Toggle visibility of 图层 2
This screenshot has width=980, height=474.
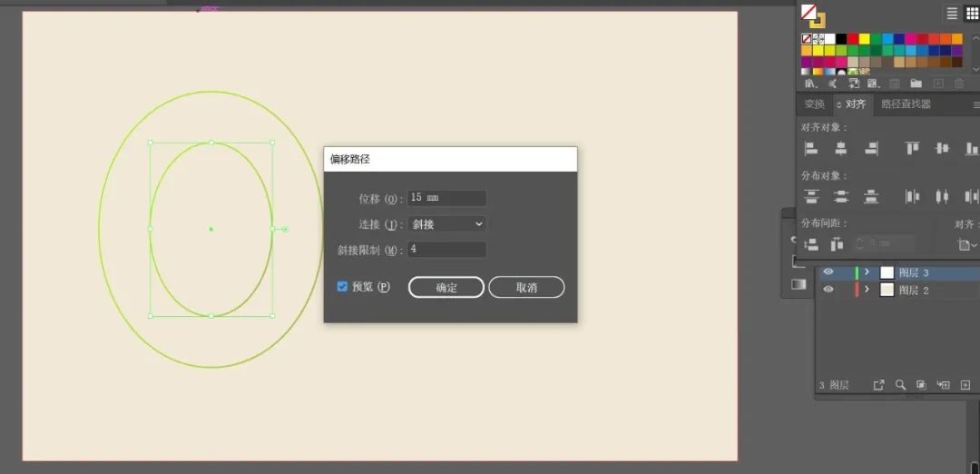[828, 290]
